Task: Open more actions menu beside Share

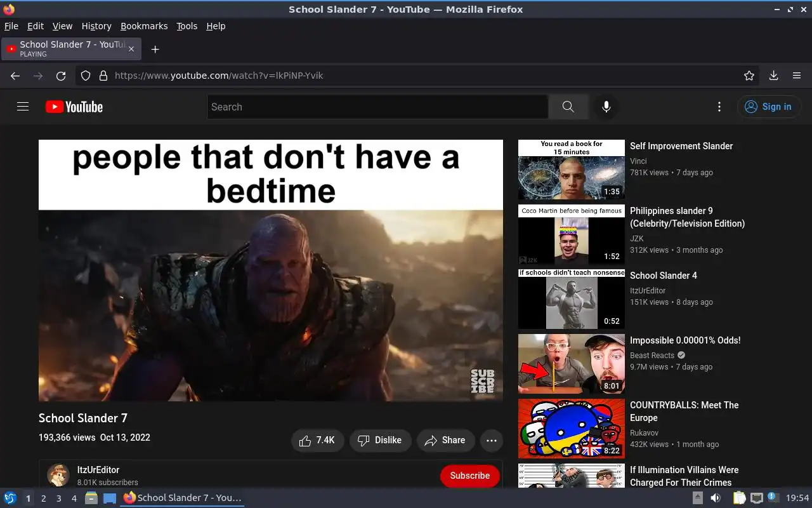Action: [492, 440]
